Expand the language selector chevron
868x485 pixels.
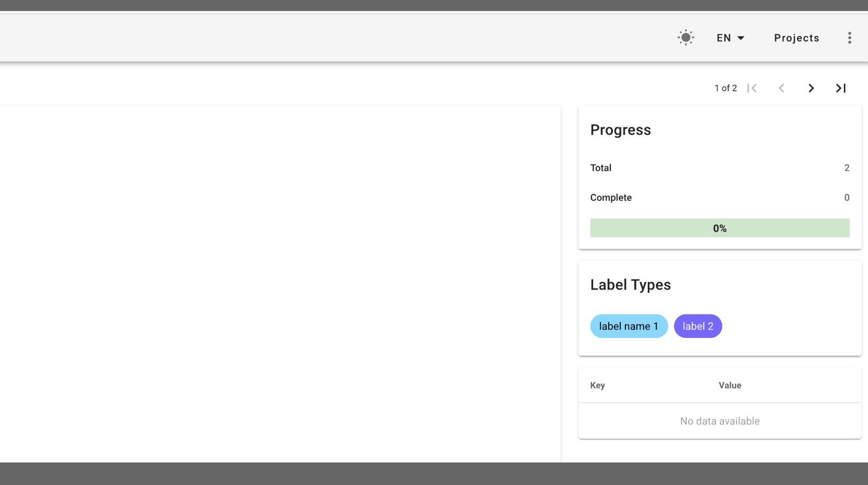[742, 38]
